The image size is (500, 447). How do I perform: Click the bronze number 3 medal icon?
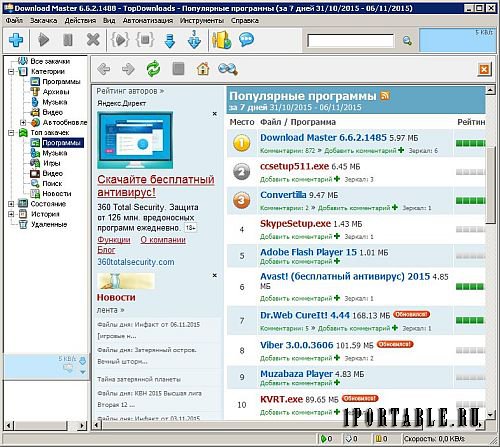(x=242, y=201)
